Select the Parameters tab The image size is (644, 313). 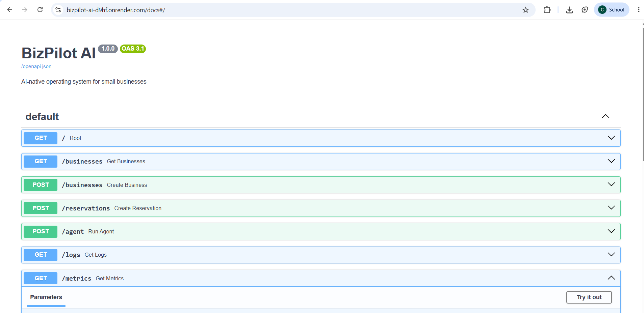[x=46, y=297]
